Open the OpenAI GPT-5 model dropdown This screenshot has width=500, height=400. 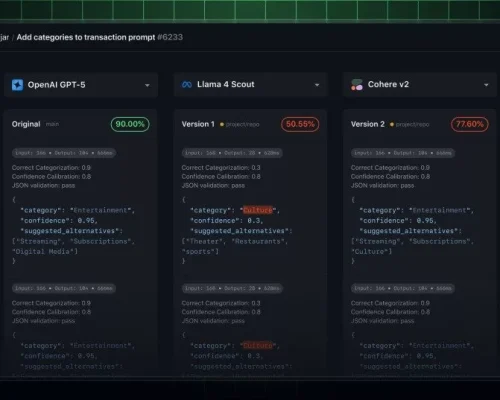coord(81,85)
